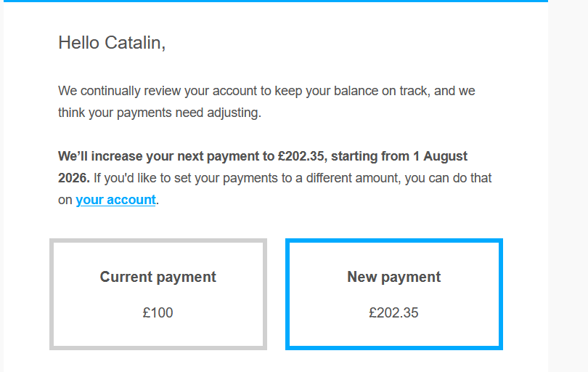Click the 'New payment' label text
588x372 pixels.
pyautogui.click(x=393, y=277)
